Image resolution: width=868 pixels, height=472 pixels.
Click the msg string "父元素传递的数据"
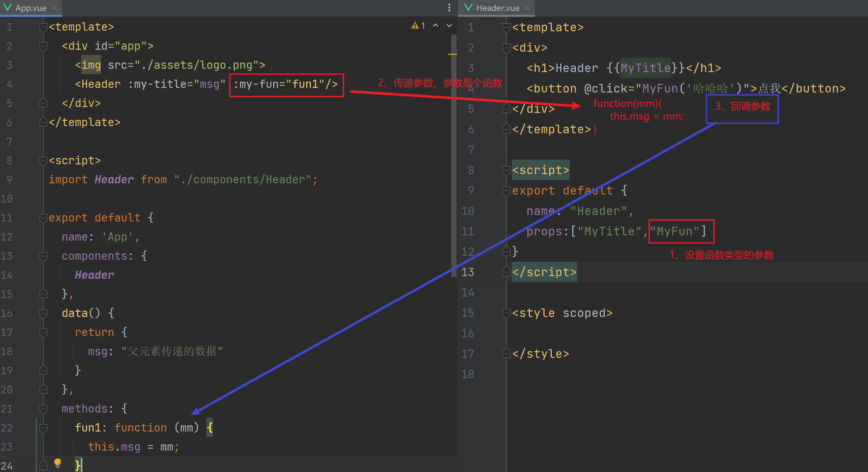pyautogui.click(x=172, y=352)
